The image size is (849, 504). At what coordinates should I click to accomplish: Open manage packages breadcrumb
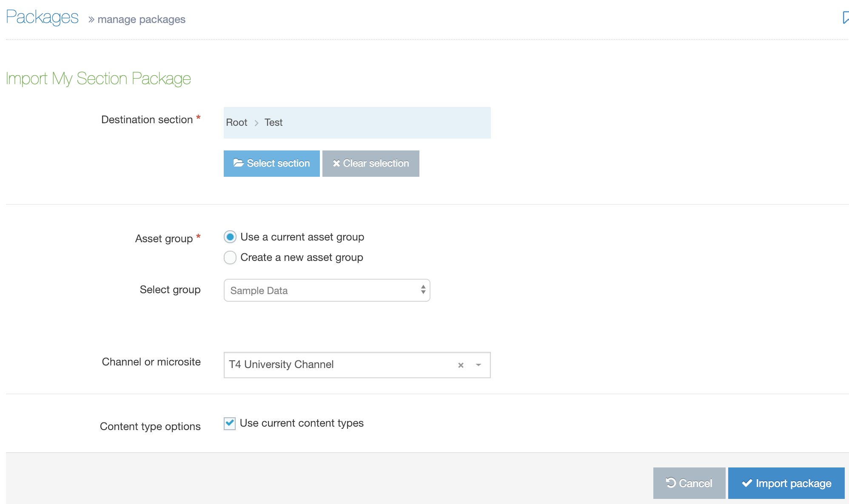click(x=141, y=20)
